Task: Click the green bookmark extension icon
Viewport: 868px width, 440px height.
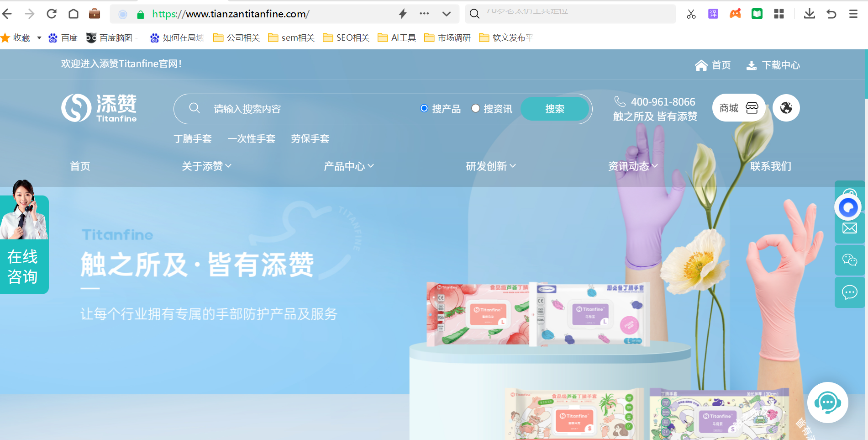Action: coord(757,14)
